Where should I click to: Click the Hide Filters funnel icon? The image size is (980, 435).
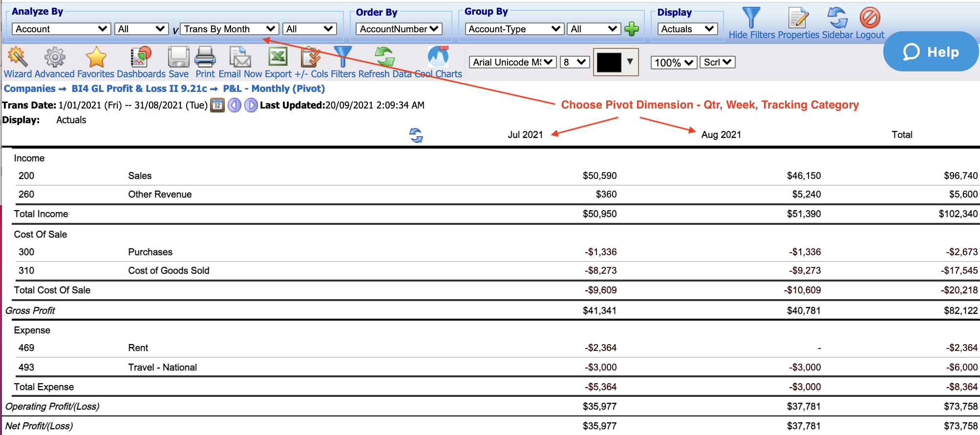pos(751,18)
